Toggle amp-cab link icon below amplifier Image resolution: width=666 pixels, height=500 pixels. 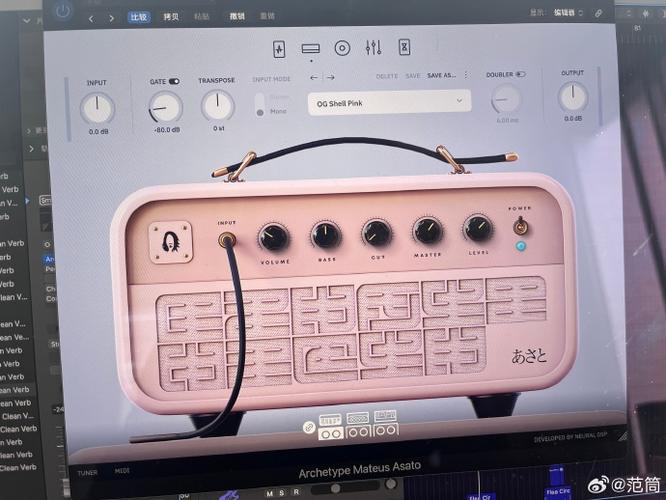(309, 427)
